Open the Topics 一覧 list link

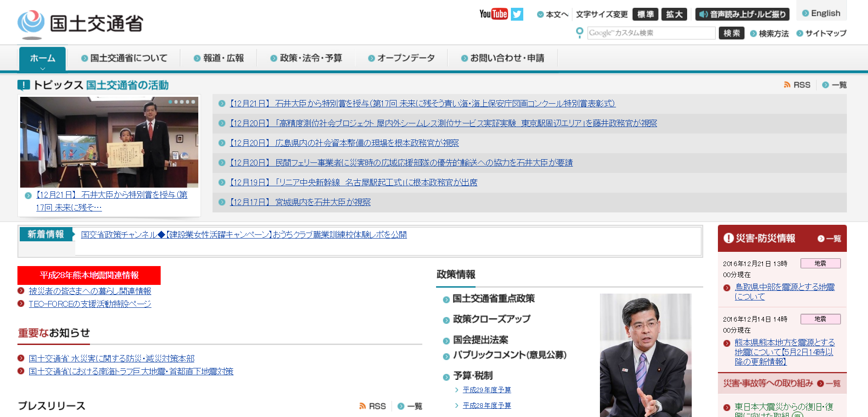coord(834,85)
